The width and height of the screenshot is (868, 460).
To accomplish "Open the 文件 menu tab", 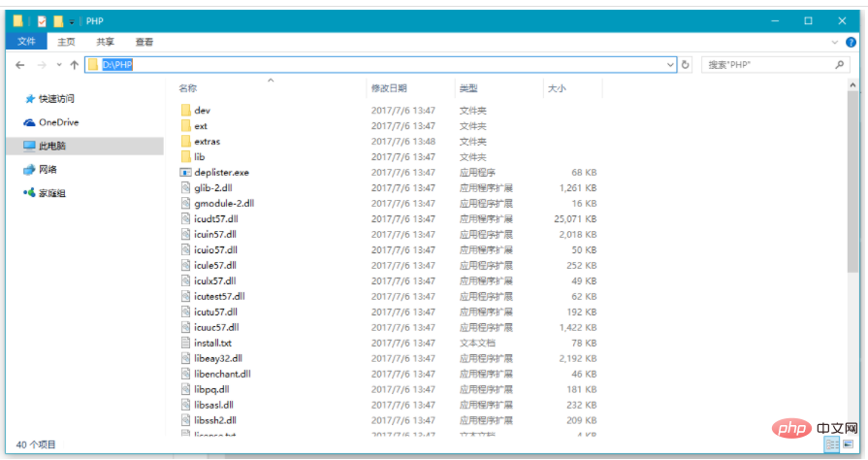I will [x=26, y=42].
